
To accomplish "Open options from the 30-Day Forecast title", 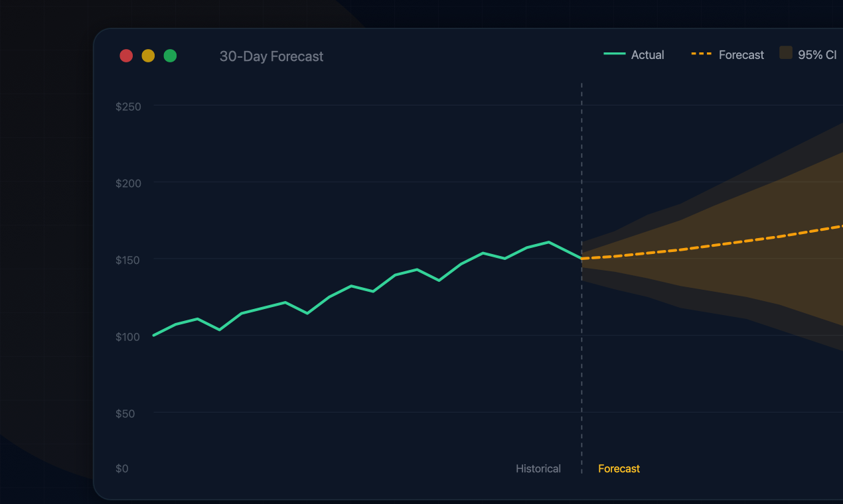I will (x=271, y=56).
